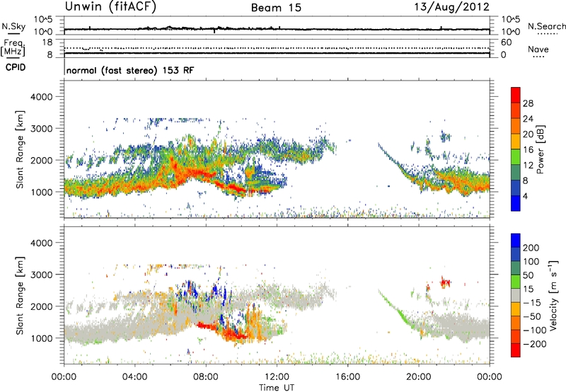Click the "60" Nave axis tick

[506, 42]
